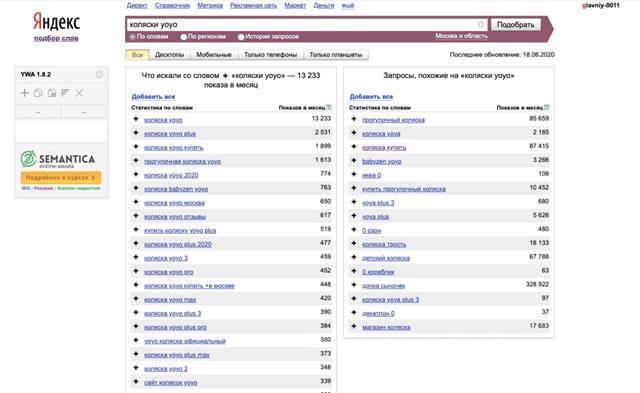Clear the search field with the X icon
Viewport: 640px width, 393px height.
pyautogui.click(x=481, y=24)
